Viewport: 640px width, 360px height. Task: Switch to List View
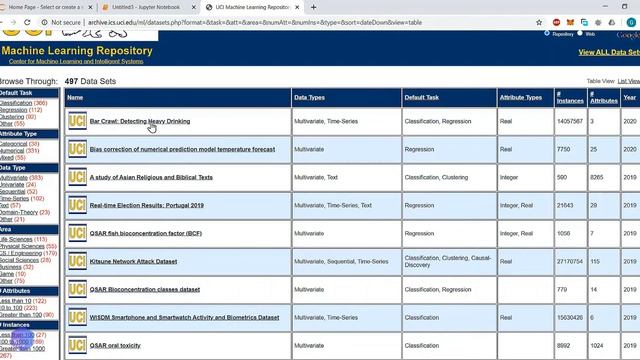[x=629, y=81]
